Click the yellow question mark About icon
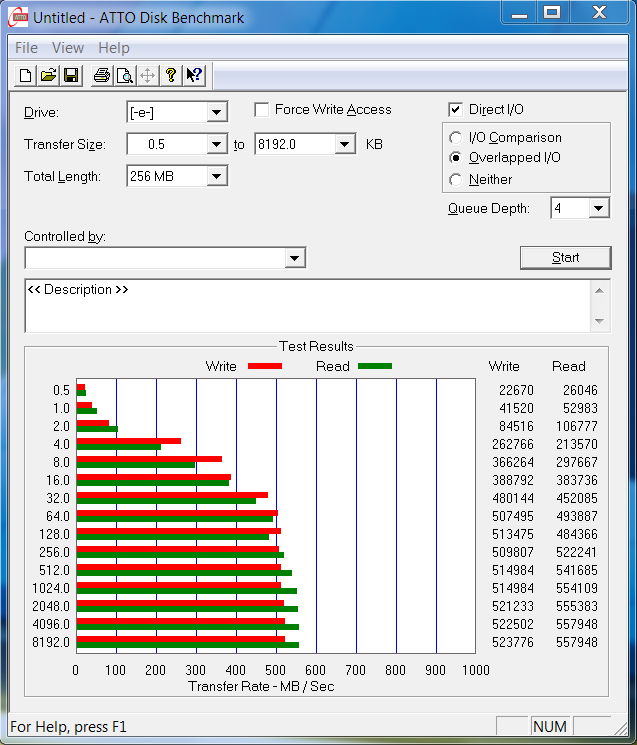Screen dimensions: 637x745 click(171, 76)
